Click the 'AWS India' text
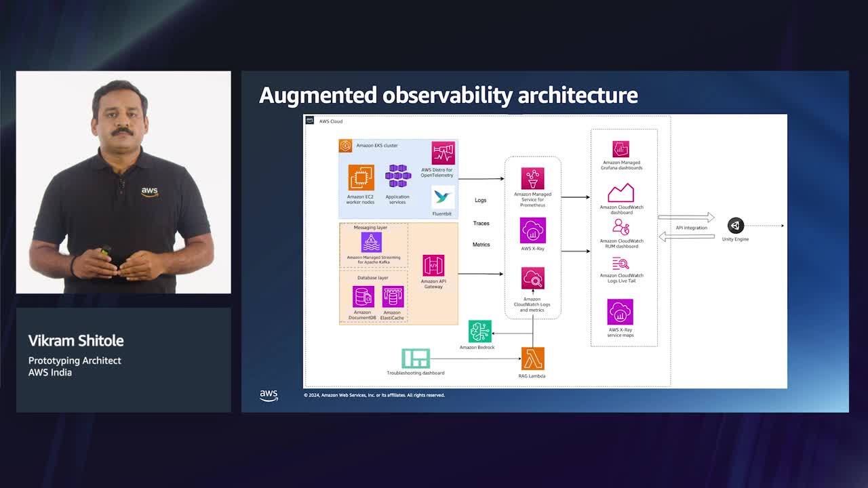Image resolution: width=868 pixels, height=488 pixels. click(50, 372)
